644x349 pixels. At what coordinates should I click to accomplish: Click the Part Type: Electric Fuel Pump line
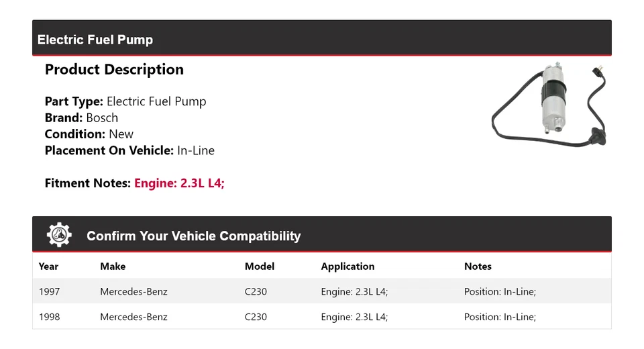click(x=125, y=102)
